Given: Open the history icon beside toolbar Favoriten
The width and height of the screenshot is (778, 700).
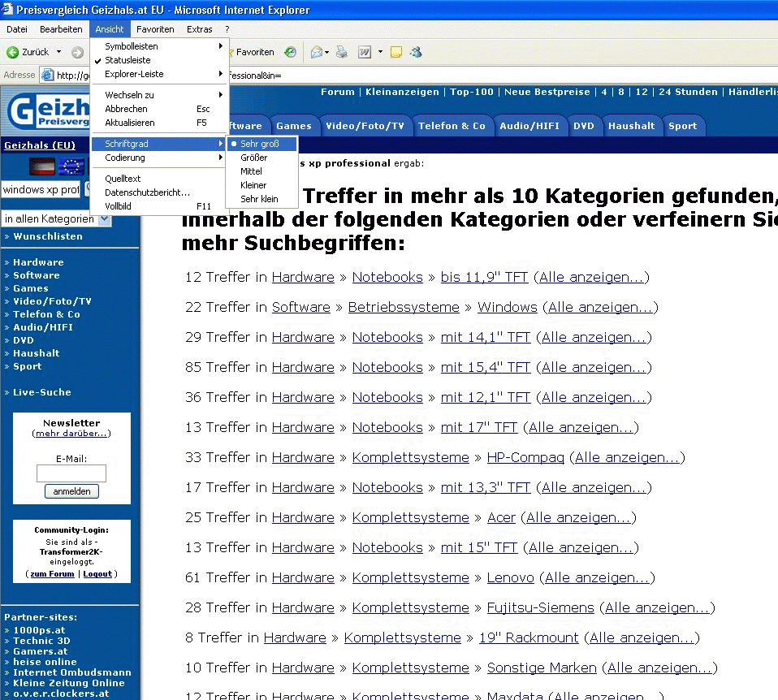Looking at the screenshot, I should 290,52.
